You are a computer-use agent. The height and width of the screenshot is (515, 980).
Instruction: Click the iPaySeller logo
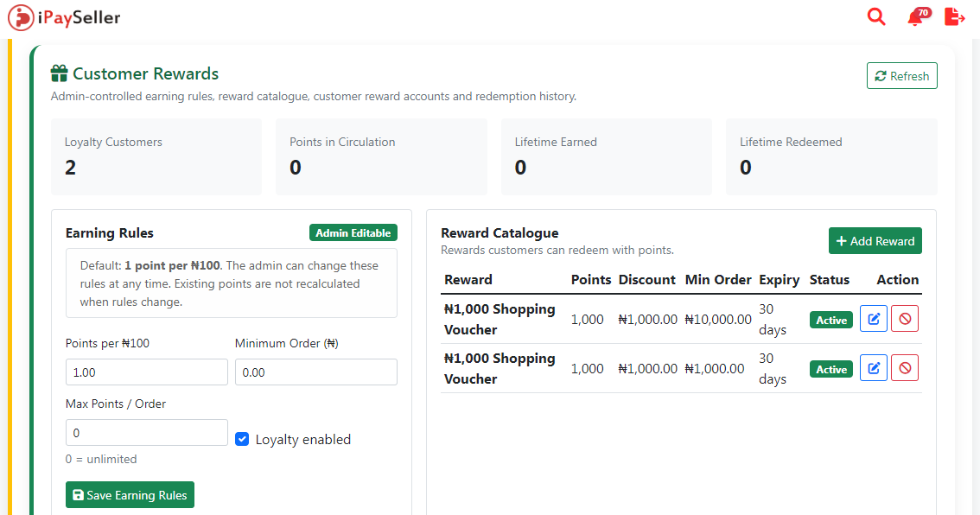pos(64,17)
